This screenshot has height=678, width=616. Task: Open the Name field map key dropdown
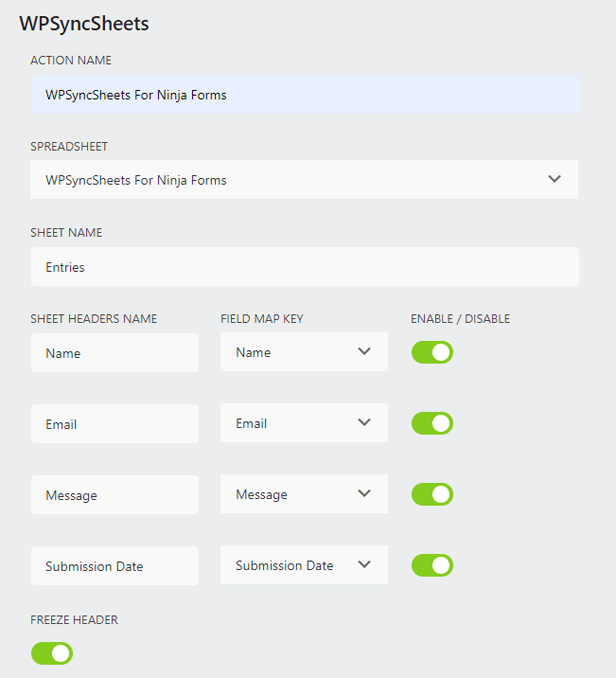[304, 352]
